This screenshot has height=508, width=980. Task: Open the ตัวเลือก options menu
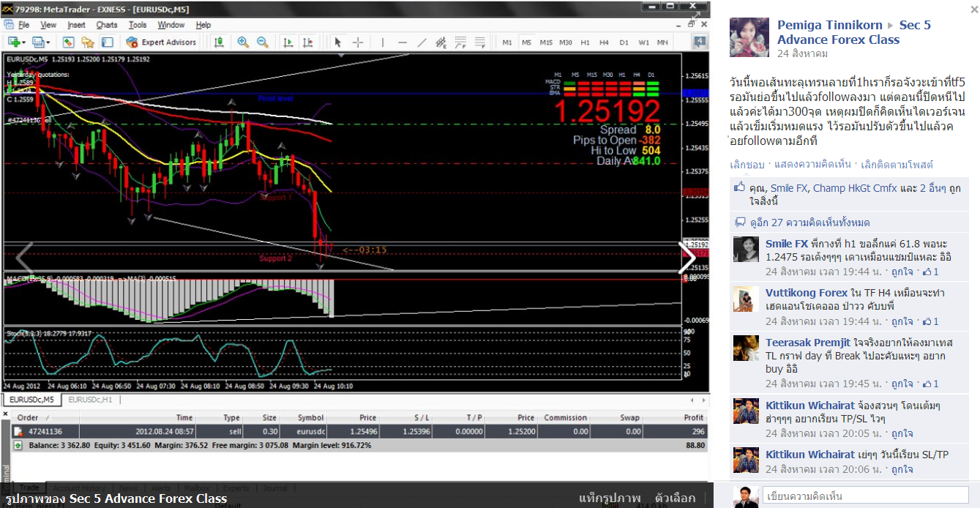676,498
